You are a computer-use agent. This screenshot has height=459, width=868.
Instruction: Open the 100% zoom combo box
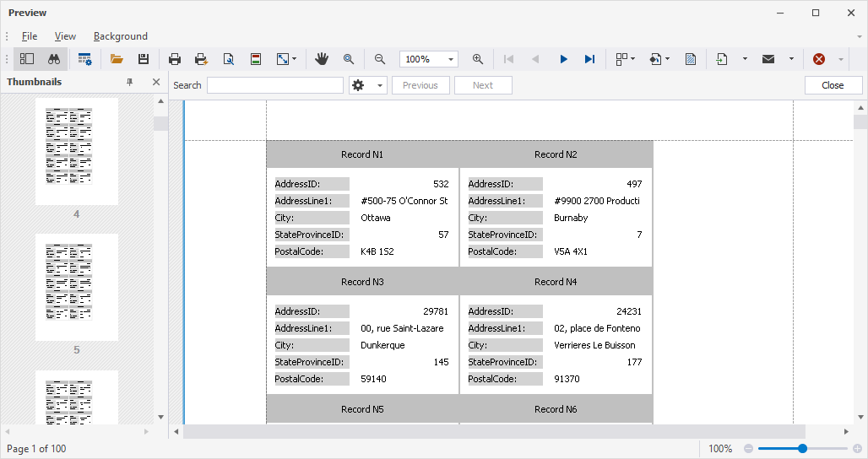pyautogui.click(x=429, y=59)
